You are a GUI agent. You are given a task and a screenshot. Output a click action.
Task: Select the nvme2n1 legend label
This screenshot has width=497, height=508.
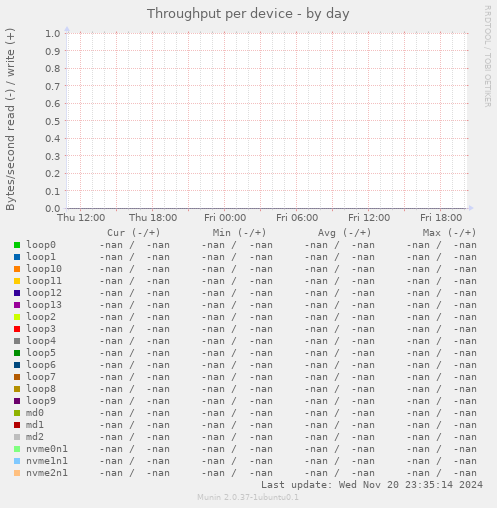[x=47, y=473]
